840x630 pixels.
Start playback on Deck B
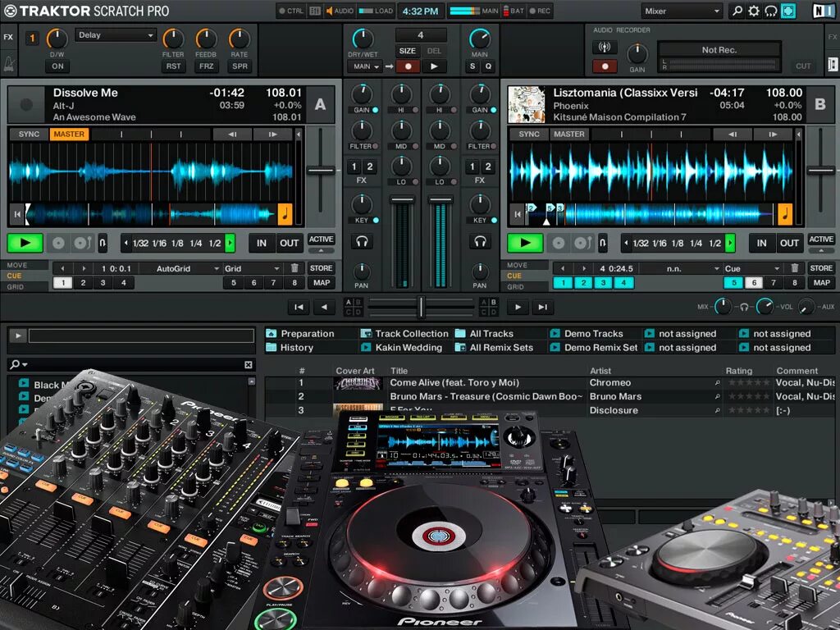click(x=525, y=243)
